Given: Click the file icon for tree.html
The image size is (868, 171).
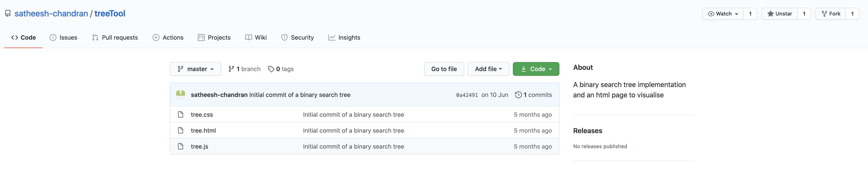Looking at the screenshot, I should coord(181,130).
